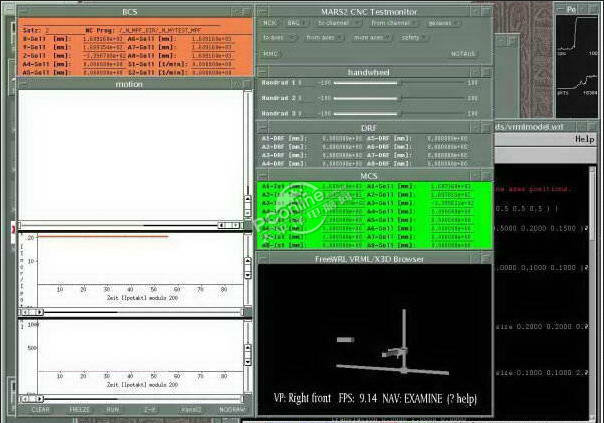The image size is (604, 423).
Task: Open the to-channel dropdown
Action: [335, 22]
